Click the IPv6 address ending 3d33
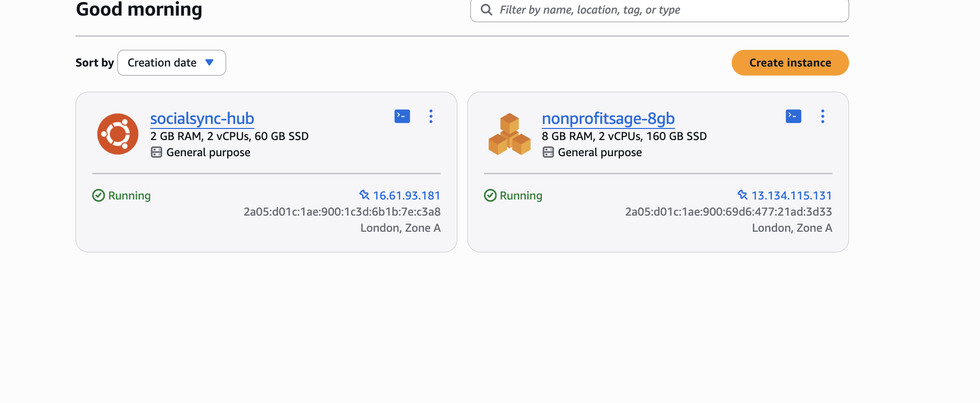Screen dimensions: 980x403 pos(728,212)
